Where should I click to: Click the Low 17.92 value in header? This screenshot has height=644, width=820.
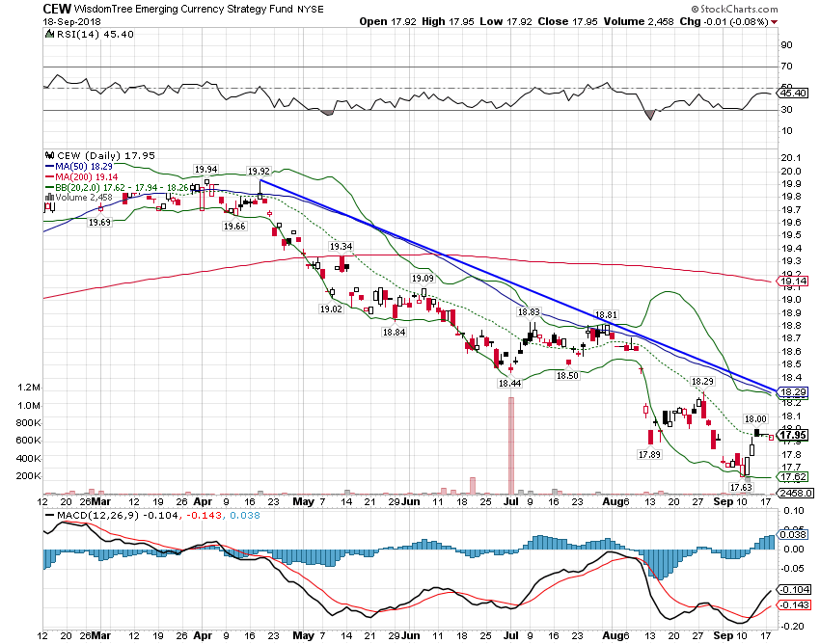click(506, 21)
